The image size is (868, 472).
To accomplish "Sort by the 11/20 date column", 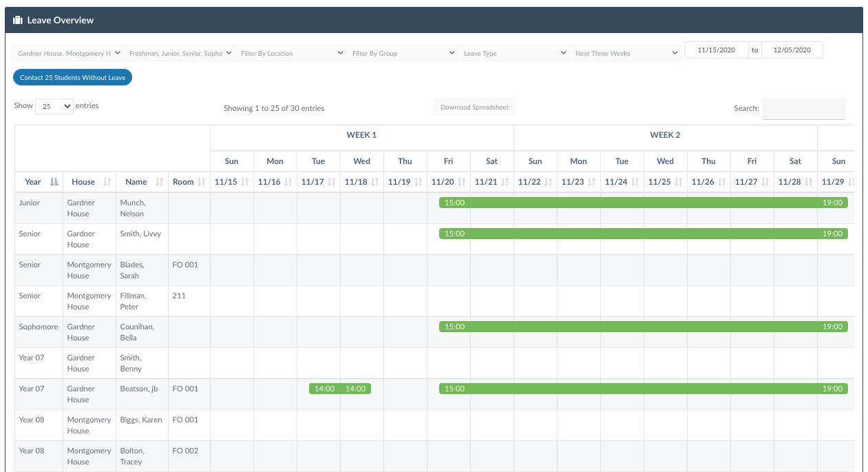I will (x=449, y=182).
